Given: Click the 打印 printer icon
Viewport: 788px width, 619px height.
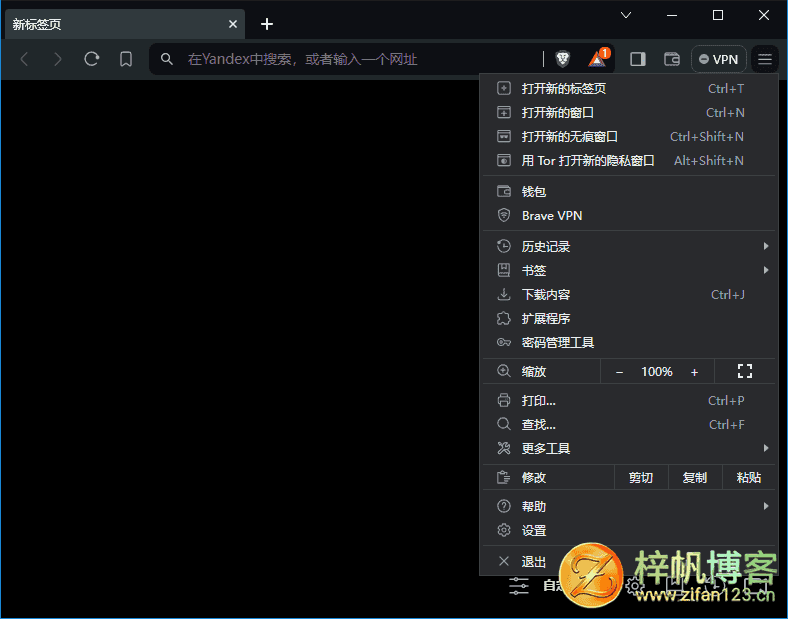Looking at the screenshot, I should point(504,400).
